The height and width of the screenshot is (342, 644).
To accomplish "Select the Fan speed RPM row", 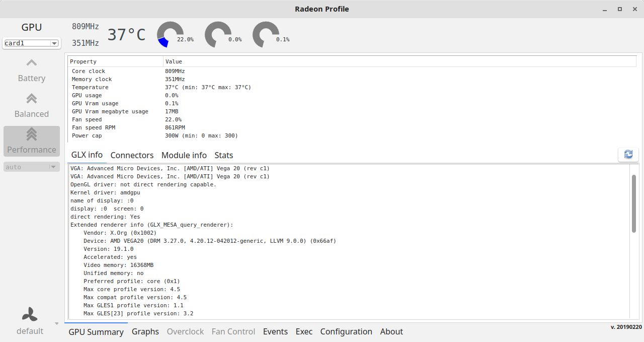I will [352, 127].
